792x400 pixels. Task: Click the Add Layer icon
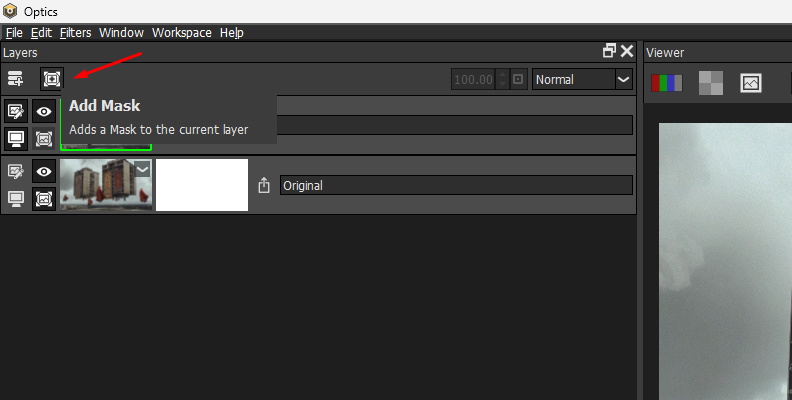pos(16,79)
